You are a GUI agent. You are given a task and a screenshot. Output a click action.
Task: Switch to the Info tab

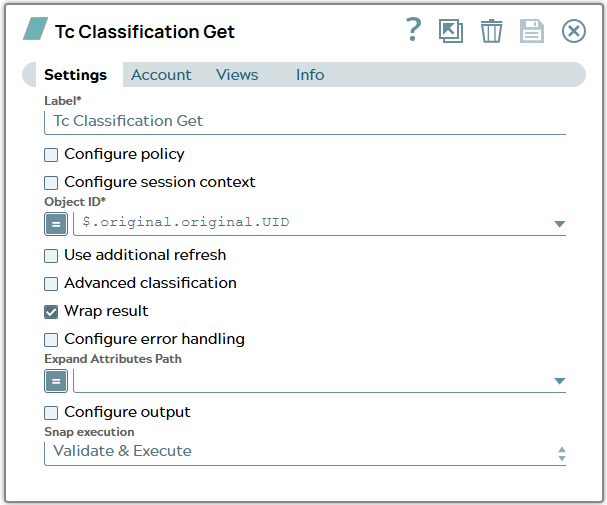click(310, 75)
